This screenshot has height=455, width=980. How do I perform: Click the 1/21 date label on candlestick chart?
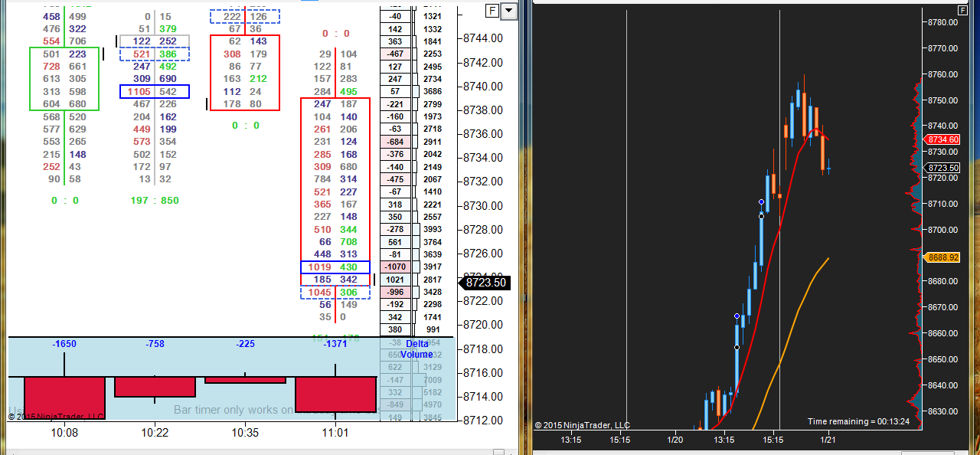pyautogui.click(x=828, y=440)
